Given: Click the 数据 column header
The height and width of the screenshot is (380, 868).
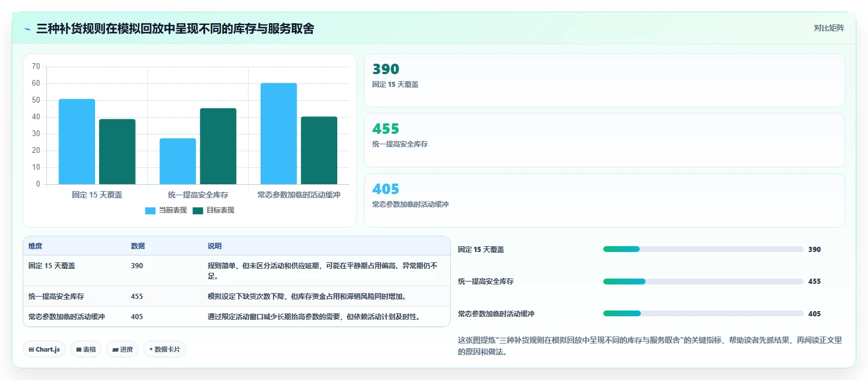Looking at the screenshot, I should pos(138,246).
